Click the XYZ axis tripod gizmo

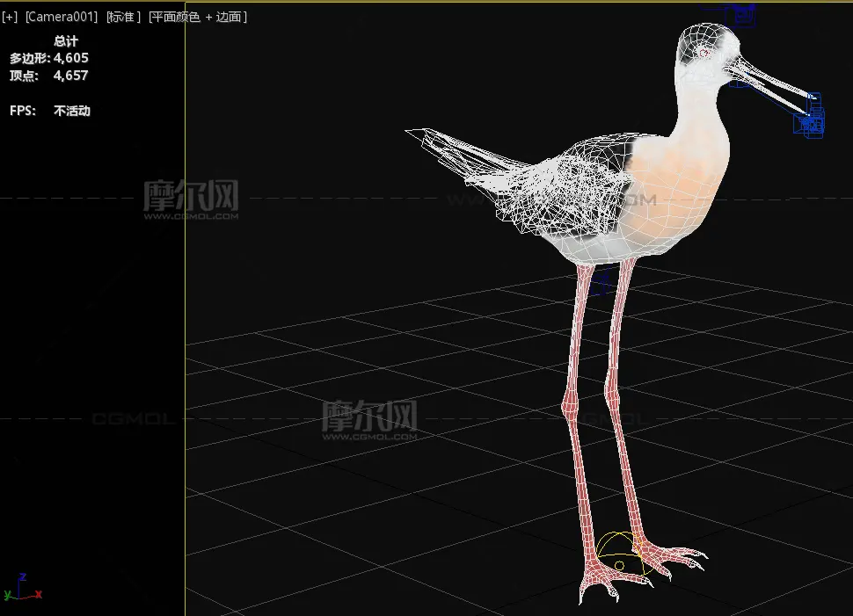point(23,589)
